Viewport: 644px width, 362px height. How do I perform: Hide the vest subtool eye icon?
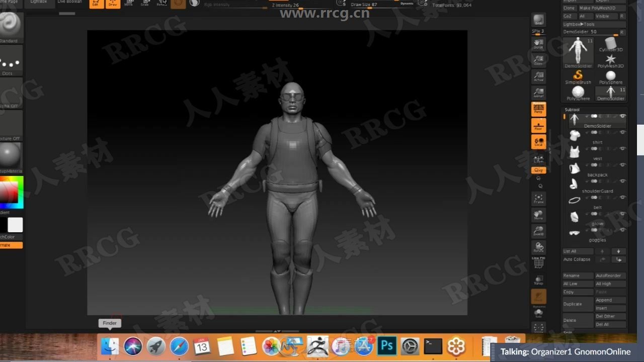[x=623, y=149]
